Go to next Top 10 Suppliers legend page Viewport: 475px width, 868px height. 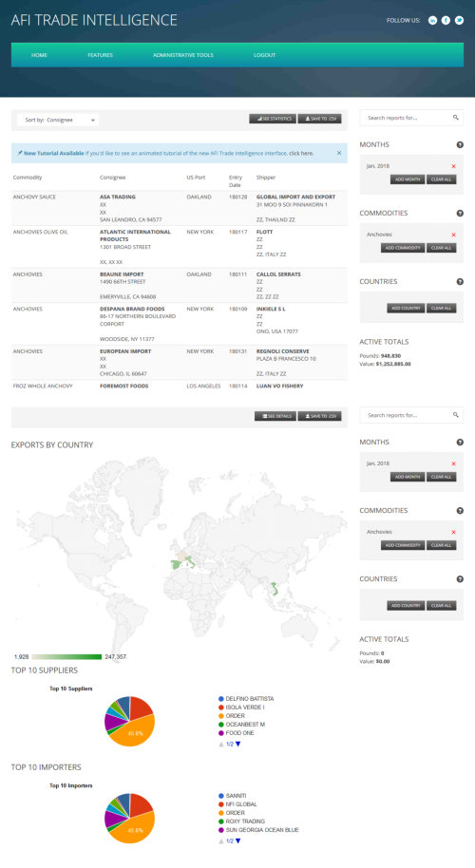[x=238, y=745]
